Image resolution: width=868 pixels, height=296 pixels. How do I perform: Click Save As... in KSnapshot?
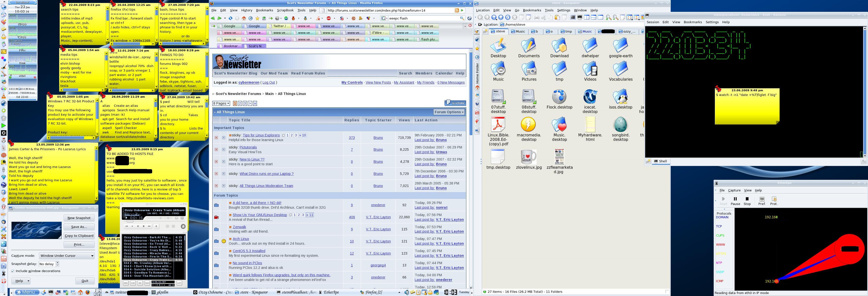click(x=79, y=227)
